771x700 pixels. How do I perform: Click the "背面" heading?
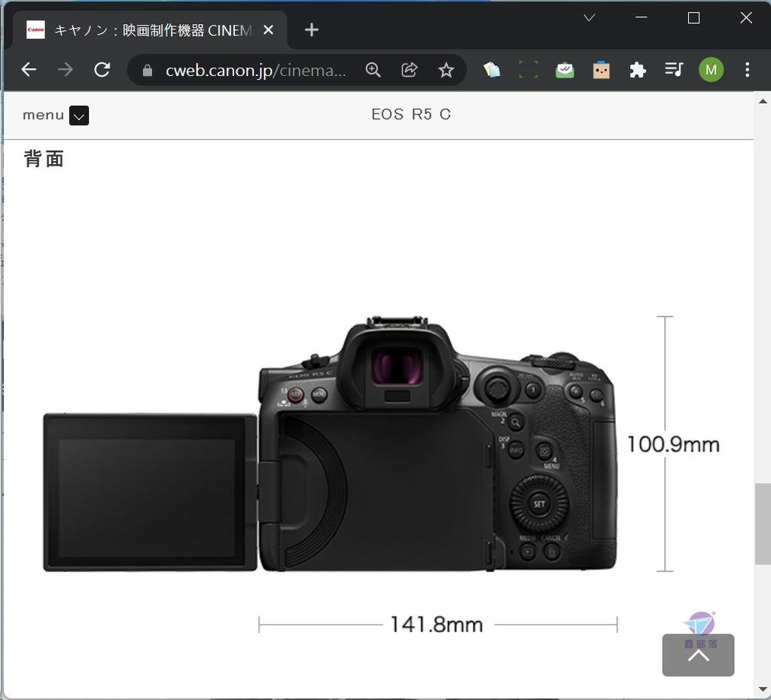click(44, 159)
